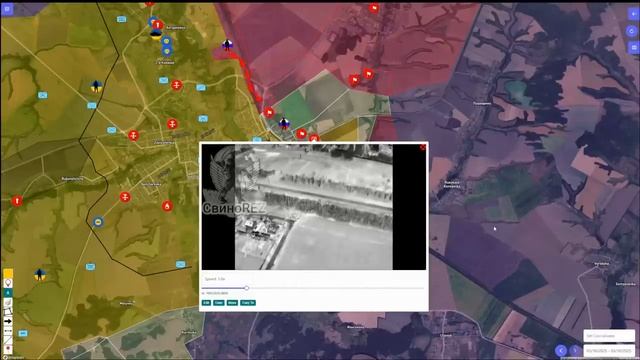The height and width of the screenshot is (360, 640).
Task: Click the Move button in video popup
Action: point(232,303)
